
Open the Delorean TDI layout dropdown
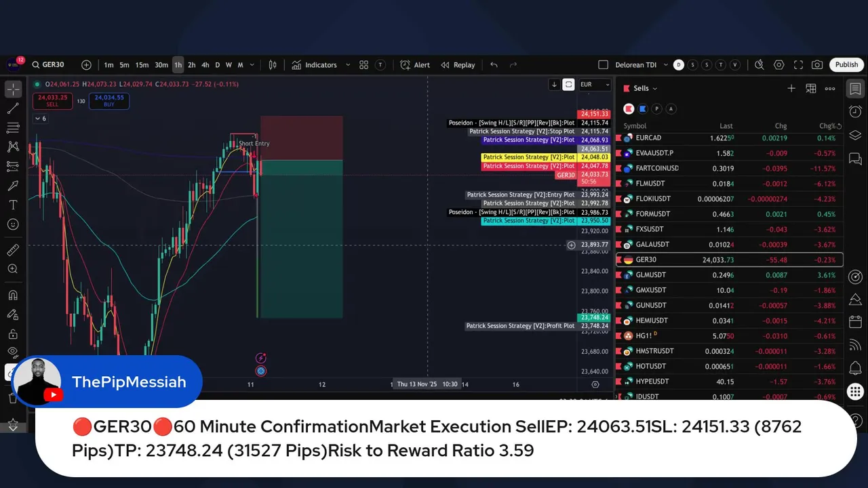click(x=641, y=65)
